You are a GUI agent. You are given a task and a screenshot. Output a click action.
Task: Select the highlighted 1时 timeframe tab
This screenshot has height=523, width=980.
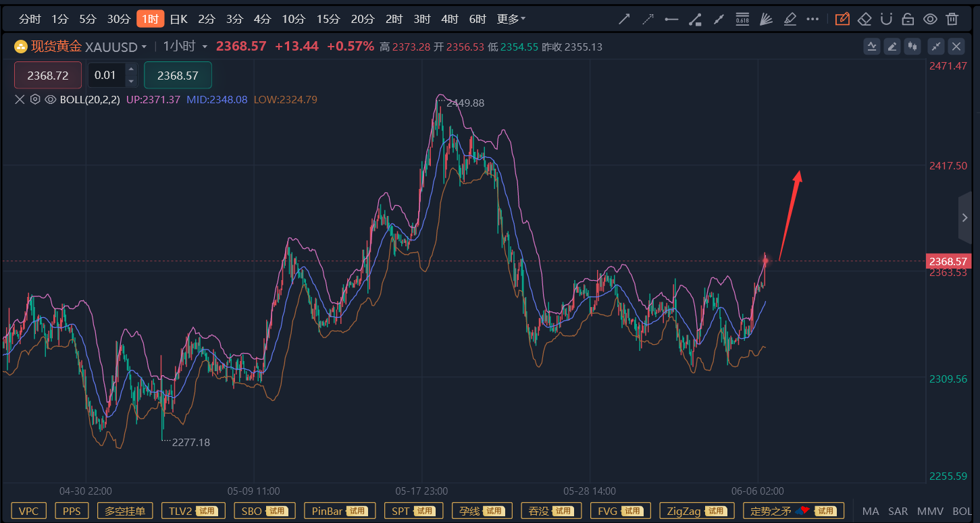coord(150,19)
